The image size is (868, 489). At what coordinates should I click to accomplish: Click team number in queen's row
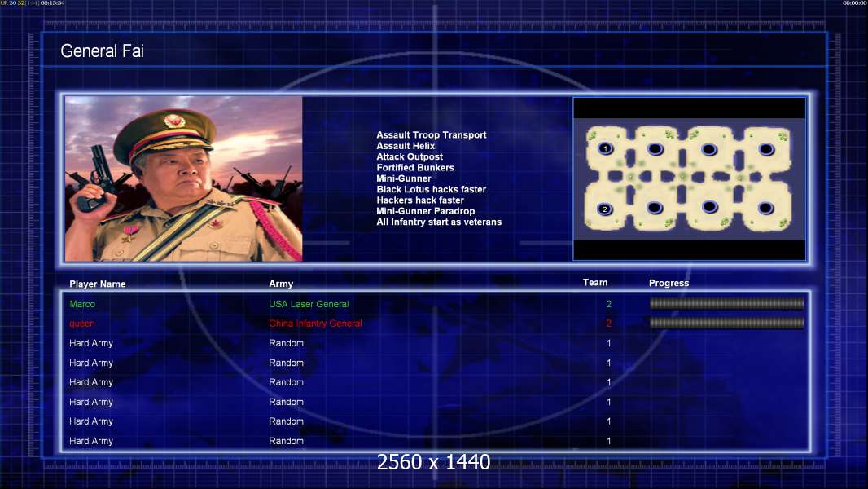[609, 324]
